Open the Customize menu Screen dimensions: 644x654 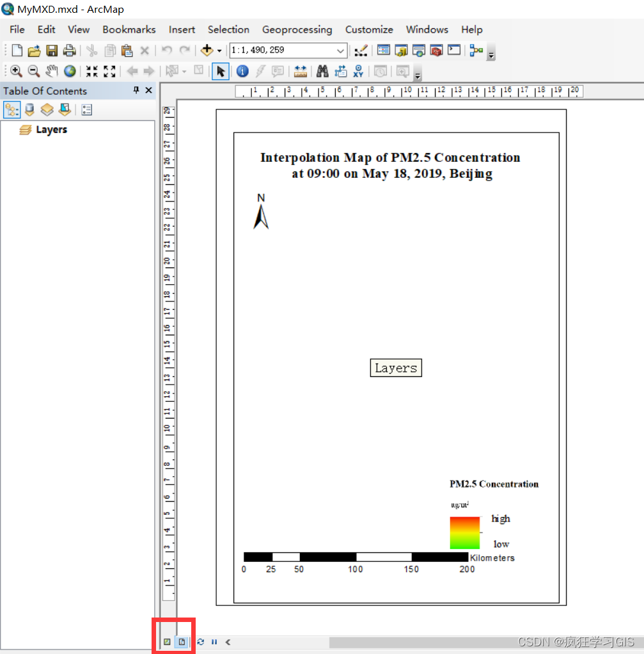[x=369, y=29]
